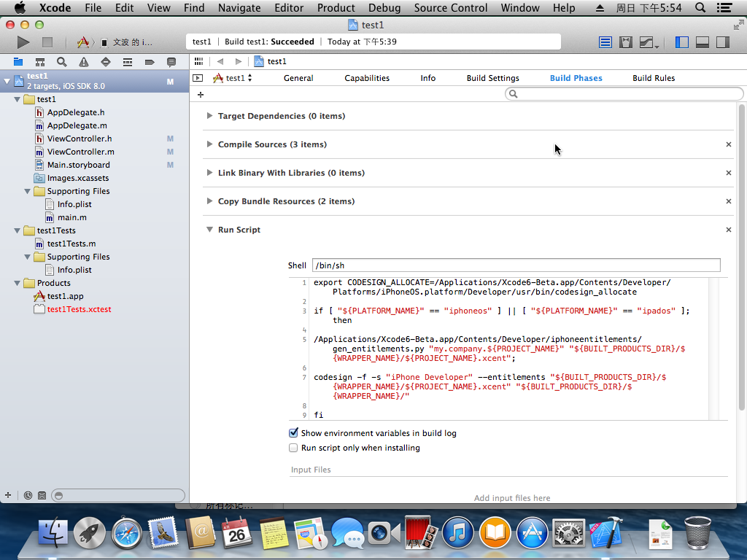Open Spotlight search in menu bar
Screen dimensions: 747x560
[x=700, y=8]
